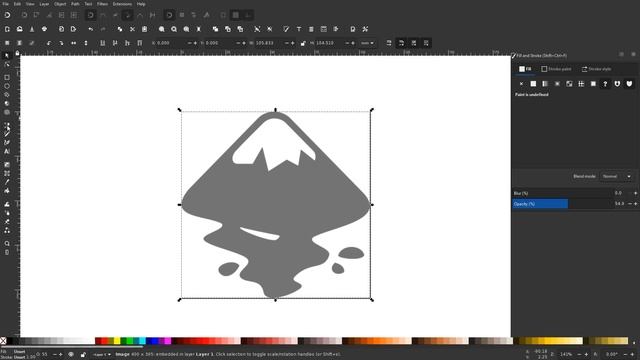Viewport: 640px width, 360px height.
Task: Click the W width input field
Action: 269,43
